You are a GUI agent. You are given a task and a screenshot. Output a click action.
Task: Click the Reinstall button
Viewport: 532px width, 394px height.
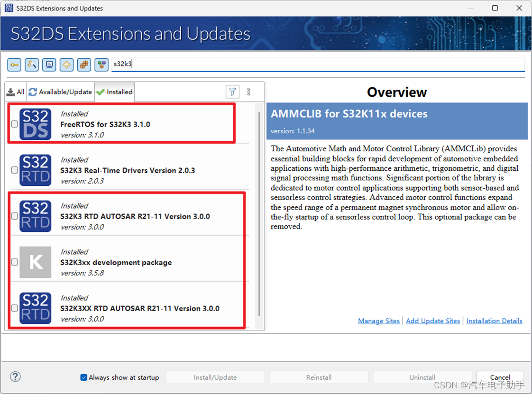[319, 377]
